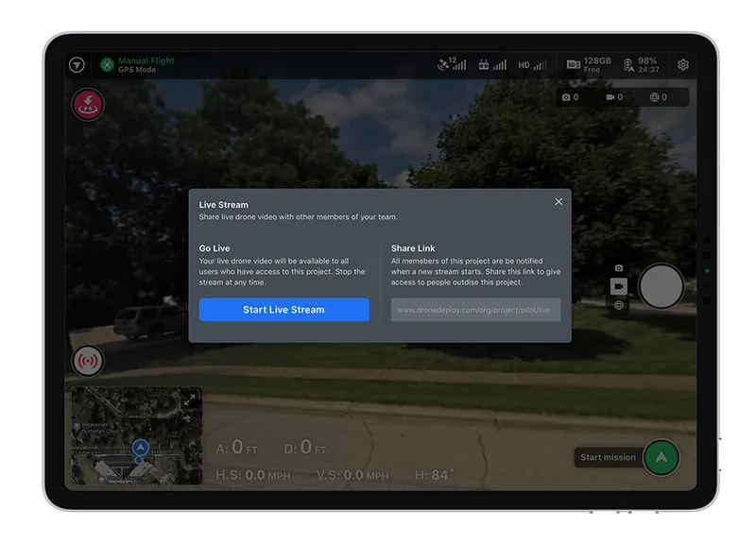The height and width of the screenshot is (544, 756).
Task: View the 128GB SD card storage icon
Action: pos(588,64)
